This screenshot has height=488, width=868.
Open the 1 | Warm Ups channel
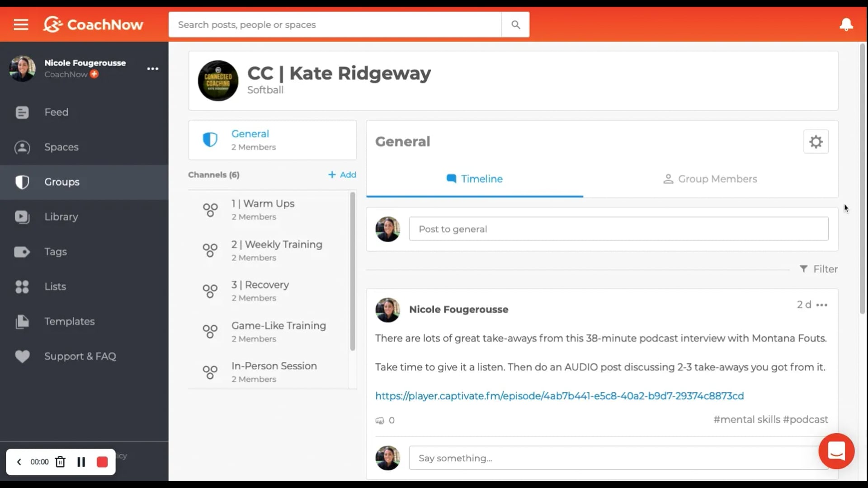pyautogui.click(x=269, y=210)
